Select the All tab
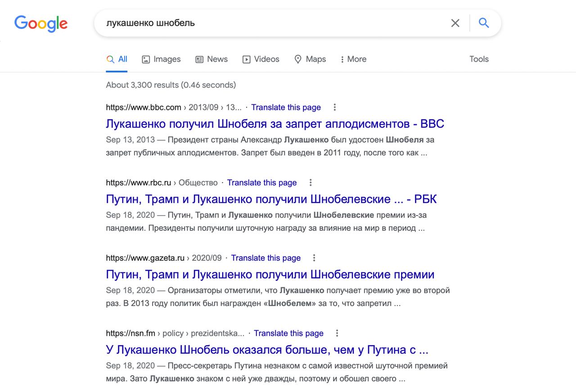This screenshot has height=392, width=576. pyautogui.click(x=117, y=59)
